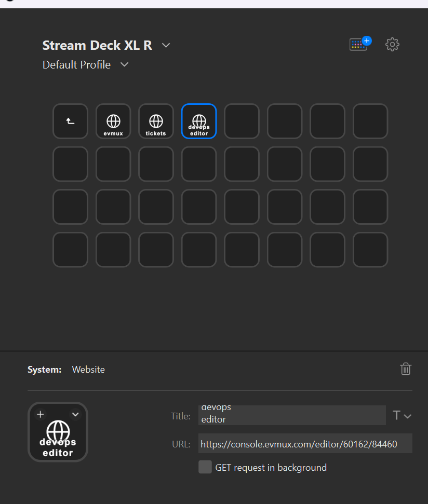Open preferences with the gear icon
Viewport: 428px width, 504px height.
click(392, 44)
